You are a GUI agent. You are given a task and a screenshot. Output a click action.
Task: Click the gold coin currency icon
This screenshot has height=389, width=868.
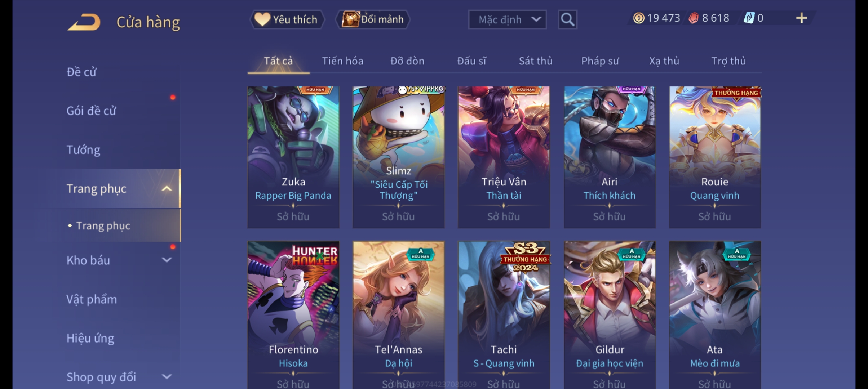(x=638, y=18)
